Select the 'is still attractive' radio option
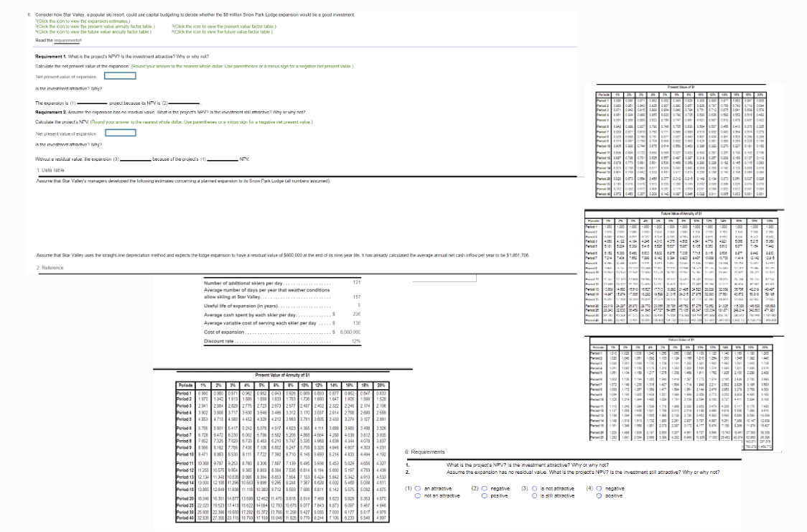 point(535,496)
